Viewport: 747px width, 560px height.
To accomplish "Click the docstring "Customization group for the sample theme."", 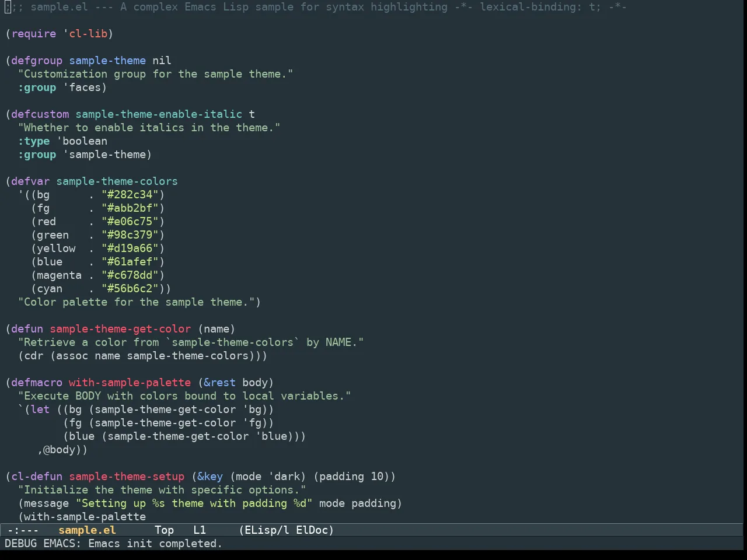I will pos(155,74).
